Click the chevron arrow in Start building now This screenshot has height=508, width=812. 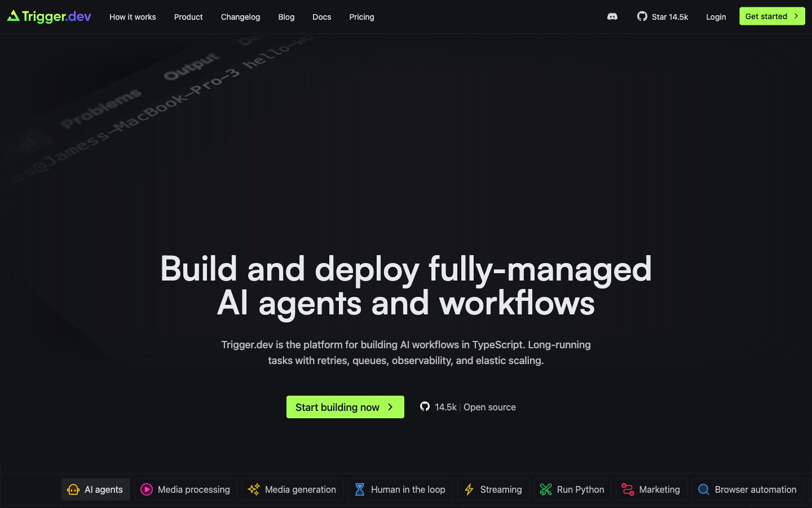[x=390, y=407]
